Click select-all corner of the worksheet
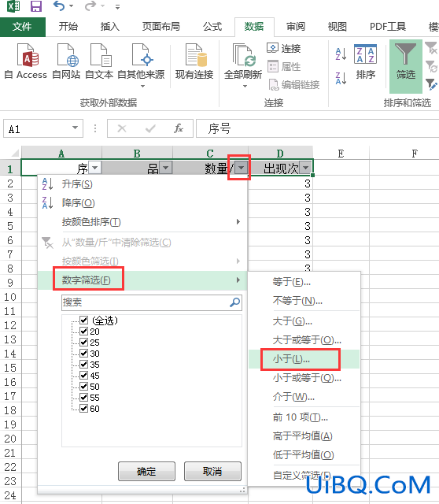This screenshot has width=439, height=504. 15,152
